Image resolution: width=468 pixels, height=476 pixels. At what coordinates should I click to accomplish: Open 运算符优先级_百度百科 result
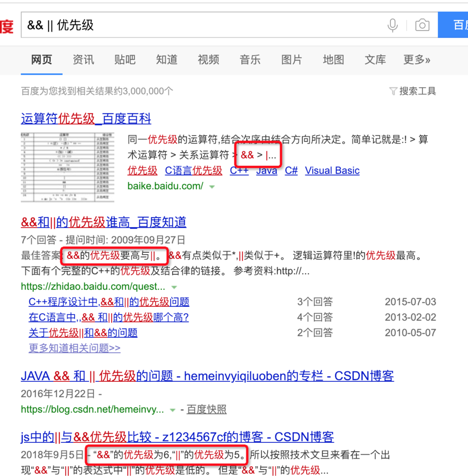coord(86,119)
